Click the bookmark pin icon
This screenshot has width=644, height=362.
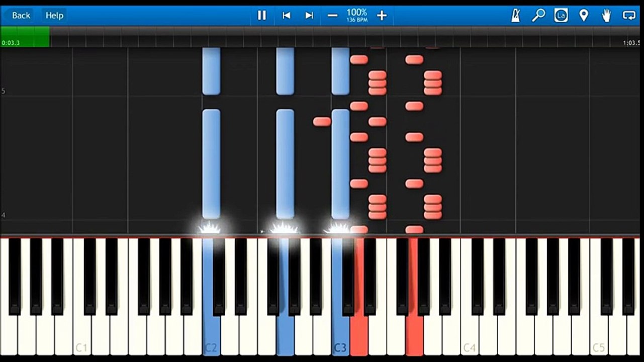point(584,16)
